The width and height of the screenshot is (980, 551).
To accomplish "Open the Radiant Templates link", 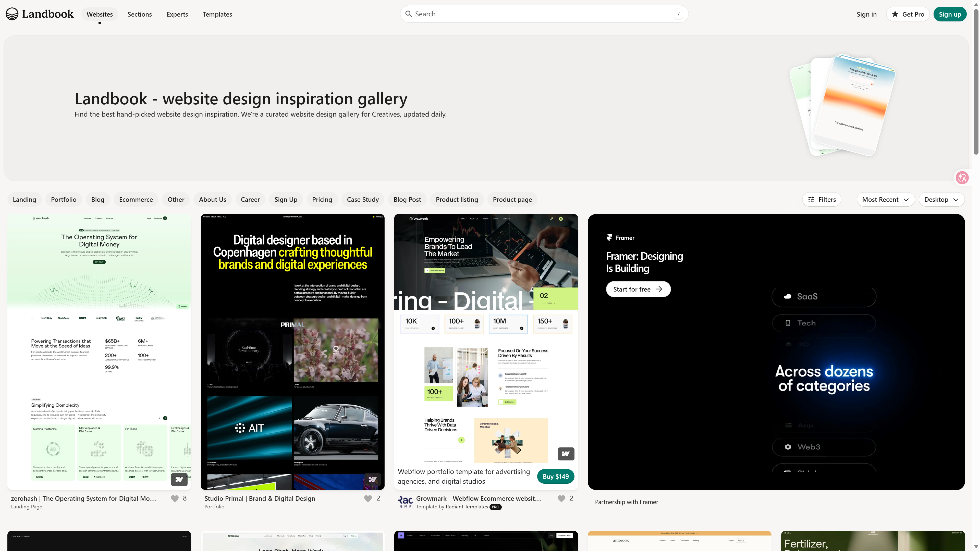I will point(467,507).
